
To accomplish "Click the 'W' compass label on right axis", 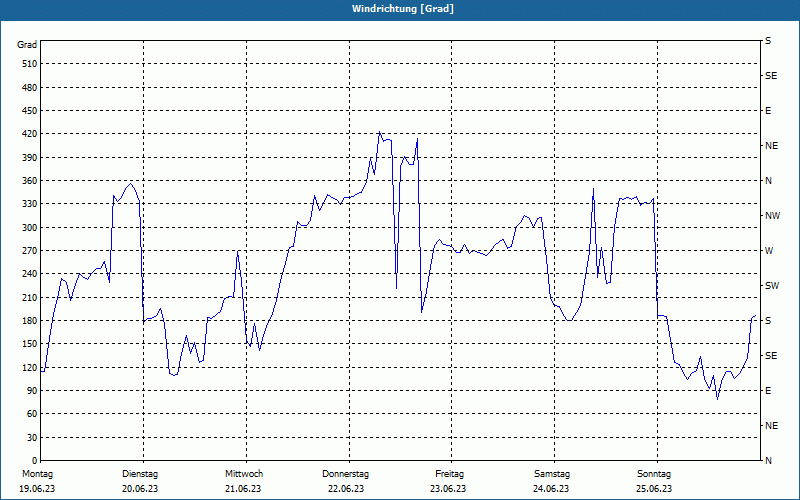I will [x=769, y=251].
